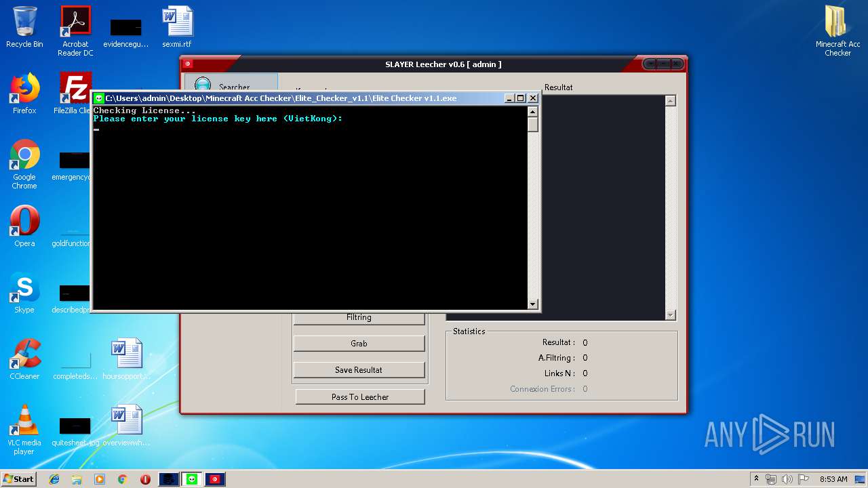Click Action Center flag tray icon
Viewport: 868px width, 488px height.
tap(804, 479)
